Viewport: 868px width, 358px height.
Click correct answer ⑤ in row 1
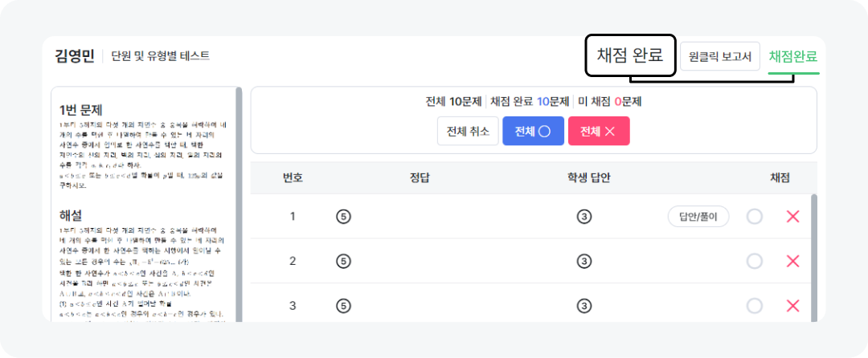pyautogui.click(x=343, y=216)
